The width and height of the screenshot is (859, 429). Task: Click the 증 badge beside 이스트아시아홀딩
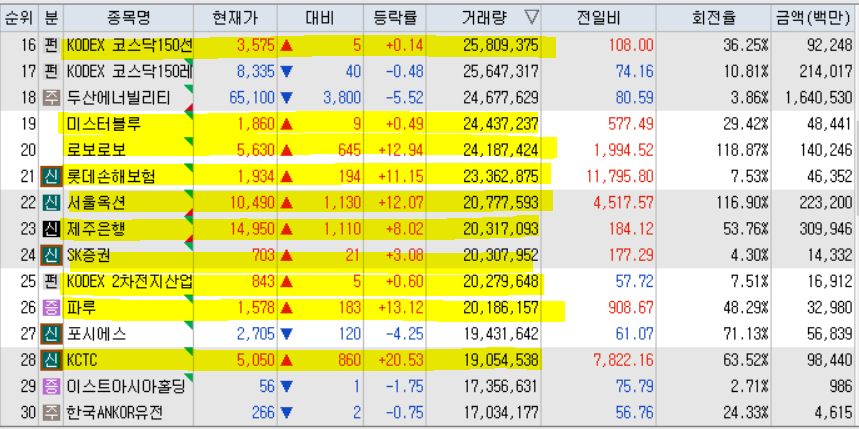pos(51,387)
